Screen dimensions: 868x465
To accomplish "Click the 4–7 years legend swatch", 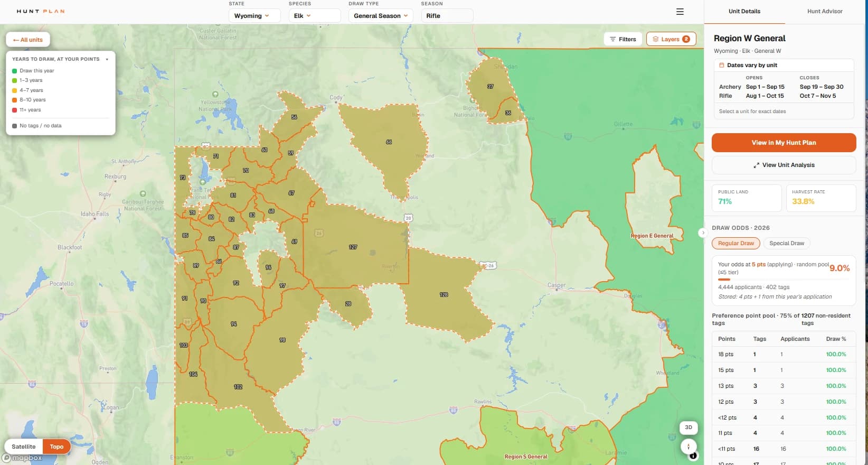I will click(15, 90).
